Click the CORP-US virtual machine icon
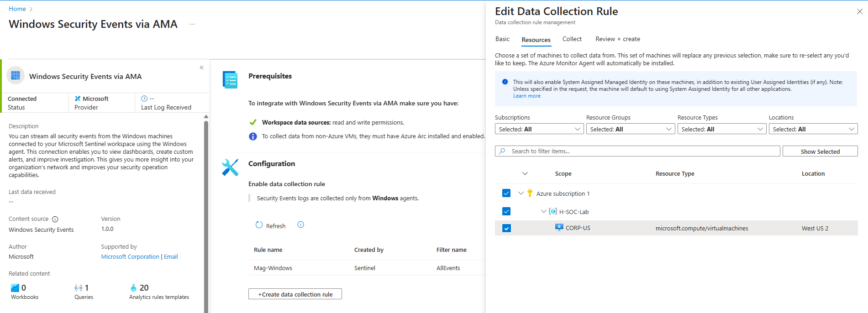This screenshot has width=868, height=313. point(559,228)
